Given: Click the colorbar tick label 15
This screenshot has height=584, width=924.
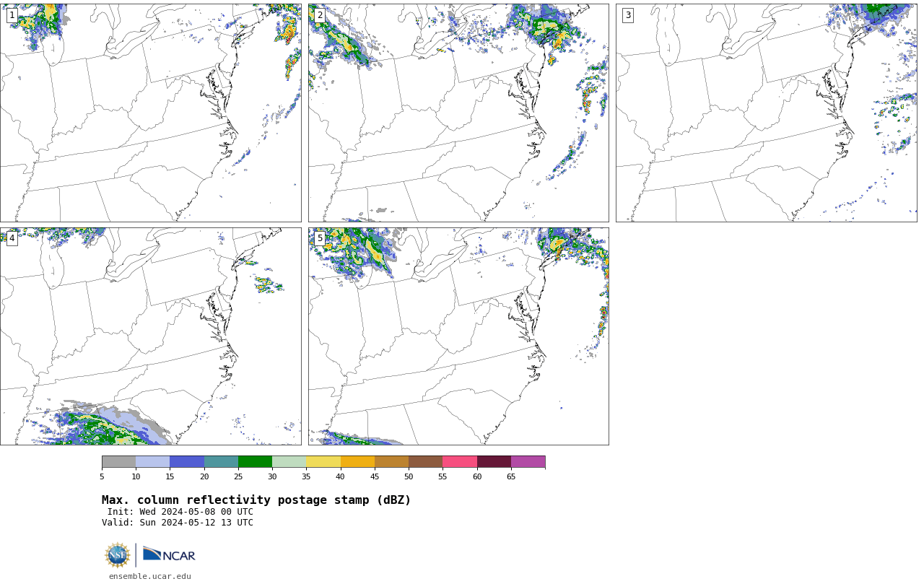Looking at the screenshot, I should [170, 476].
